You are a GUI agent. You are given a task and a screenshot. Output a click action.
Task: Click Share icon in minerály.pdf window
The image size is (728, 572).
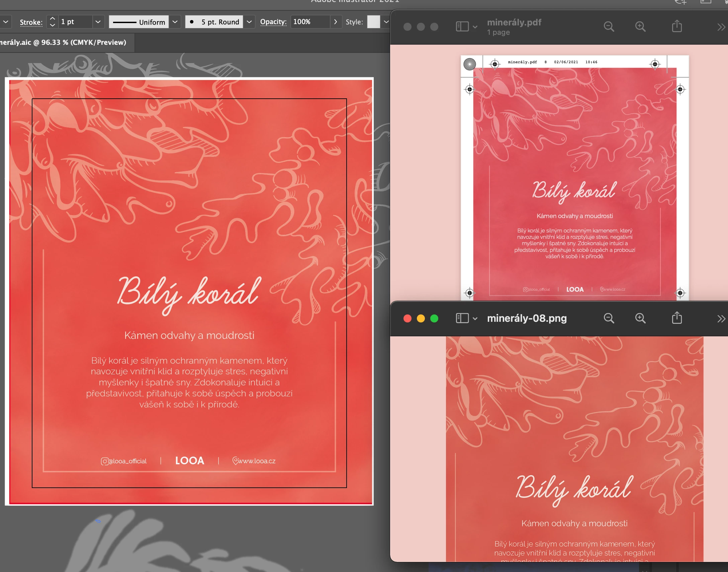(x=676, y=26)
